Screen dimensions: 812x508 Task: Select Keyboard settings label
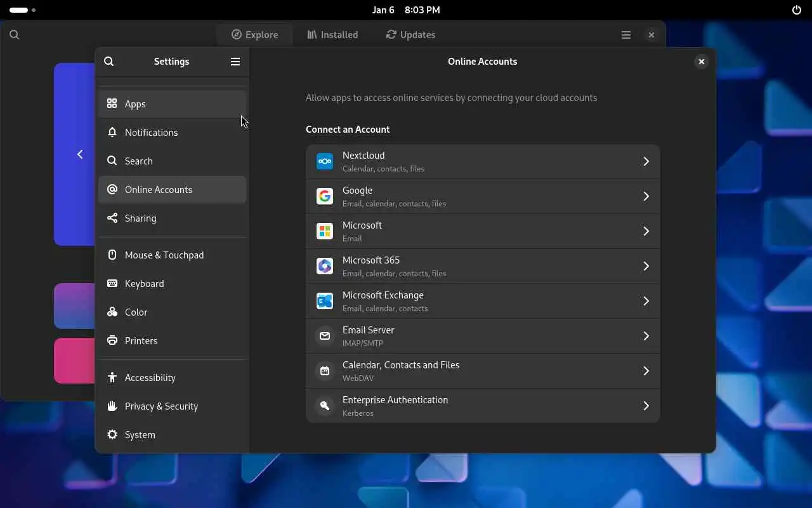click(x=145, y=284)
